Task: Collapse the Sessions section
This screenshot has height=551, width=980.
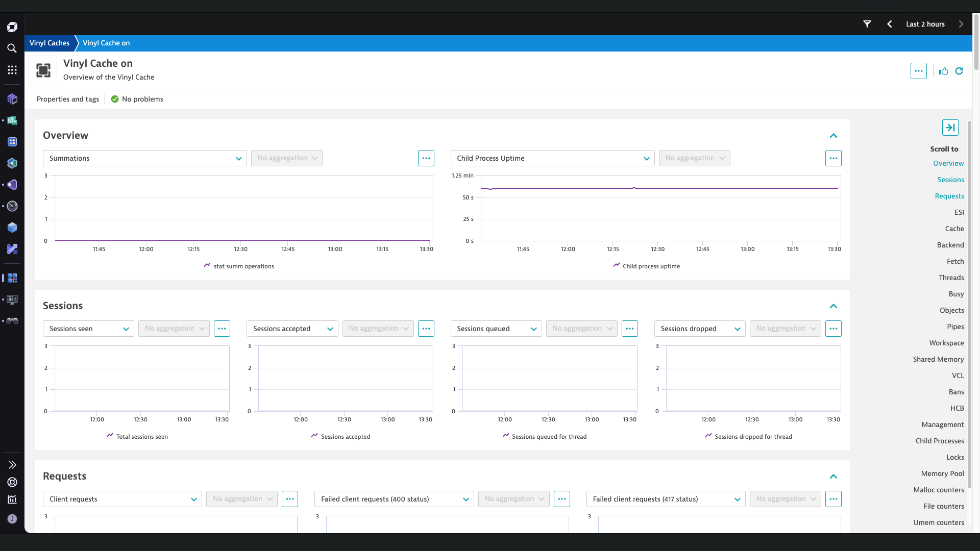Action: pos(834,306)
